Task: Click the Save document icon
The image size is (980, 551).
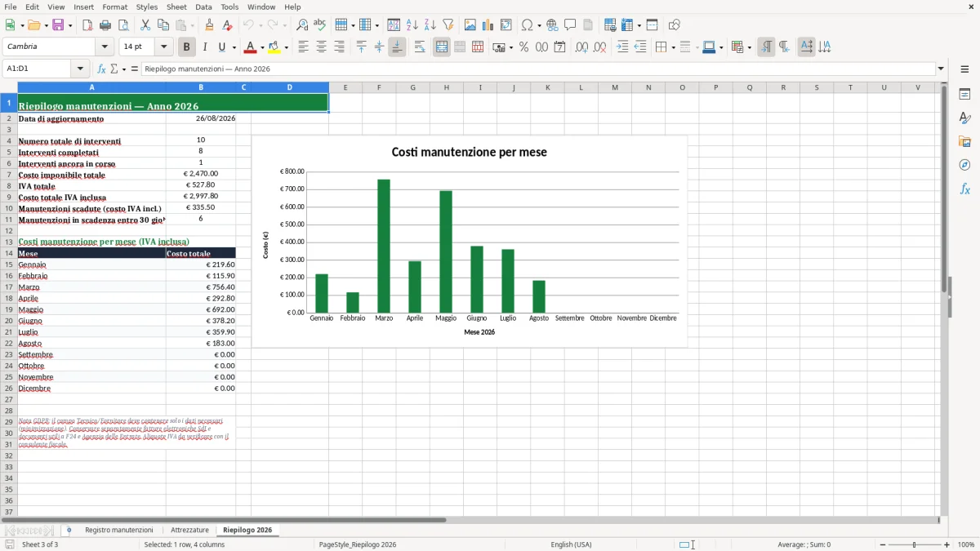Action: (58, 25)
